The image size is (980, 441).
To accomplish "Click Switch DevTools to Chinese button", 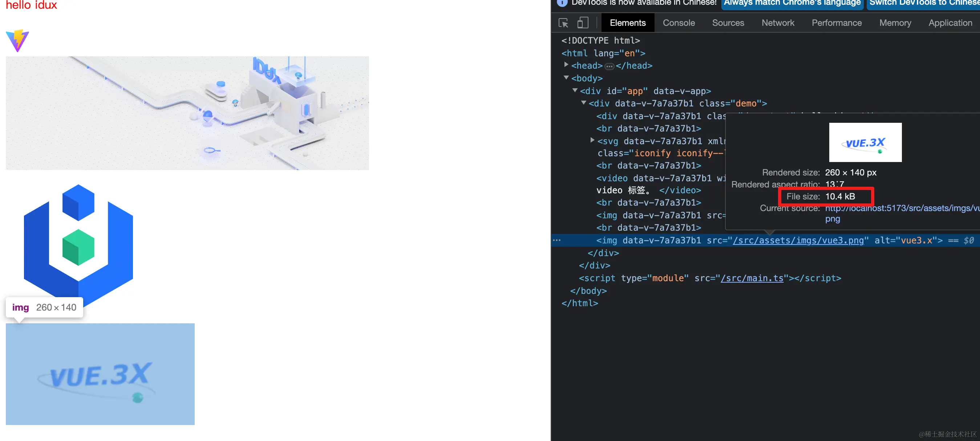I will coord(923,3).
